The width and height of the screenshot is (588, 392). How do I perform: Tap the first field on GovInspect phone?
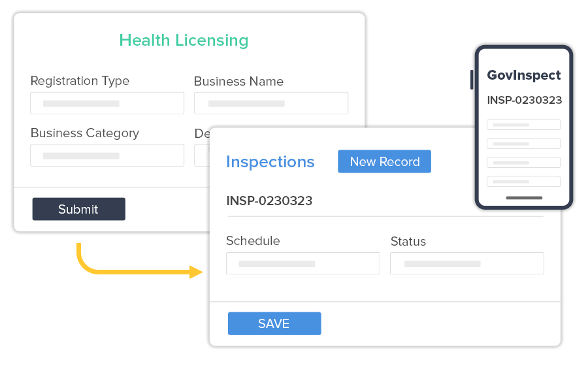click(523, 124)
